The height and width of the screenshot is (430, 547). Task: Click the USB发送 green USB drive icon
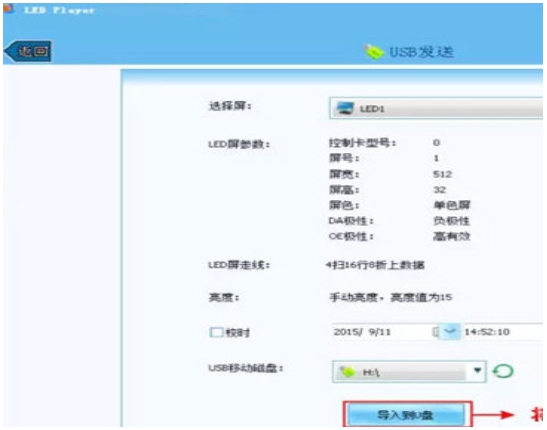(x=373, y=52)
